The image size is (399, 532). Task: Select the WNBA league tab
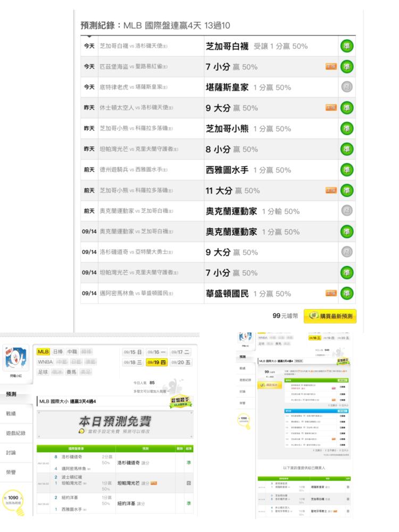[x=45, y=362]
